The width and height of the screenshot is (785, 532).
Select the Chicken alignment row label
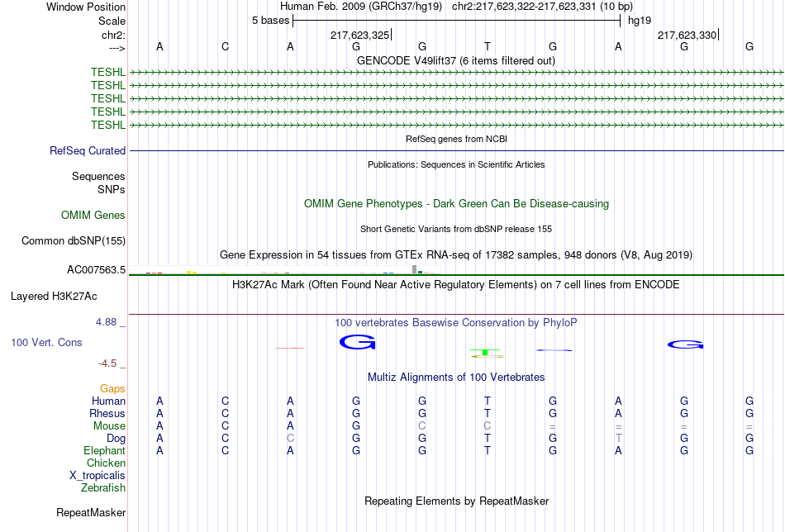[106, 463]
